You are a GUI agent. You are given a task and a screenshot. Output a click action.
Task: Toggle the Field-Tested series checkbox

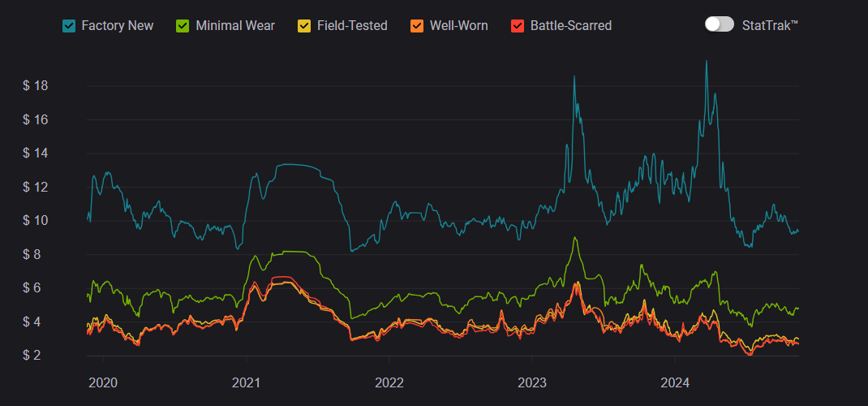[x=304, y=26]
